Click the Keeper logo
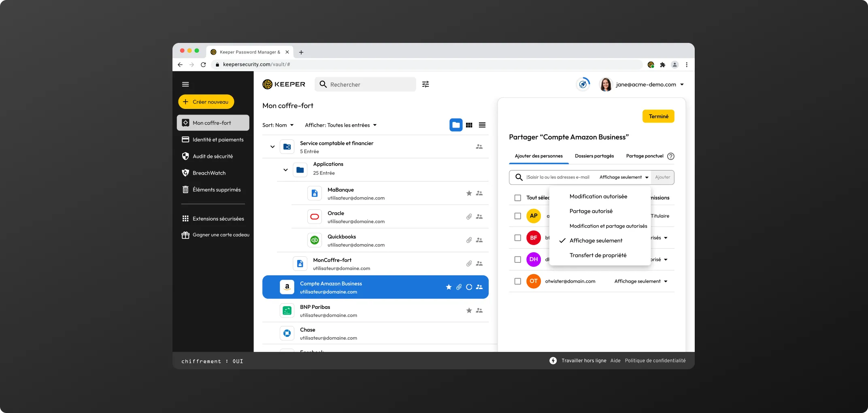 (284, 84)
